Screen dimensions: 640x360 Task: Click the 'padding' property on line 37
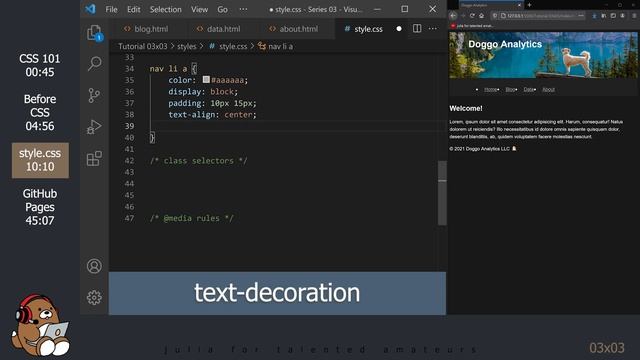(x=184, y=103)
